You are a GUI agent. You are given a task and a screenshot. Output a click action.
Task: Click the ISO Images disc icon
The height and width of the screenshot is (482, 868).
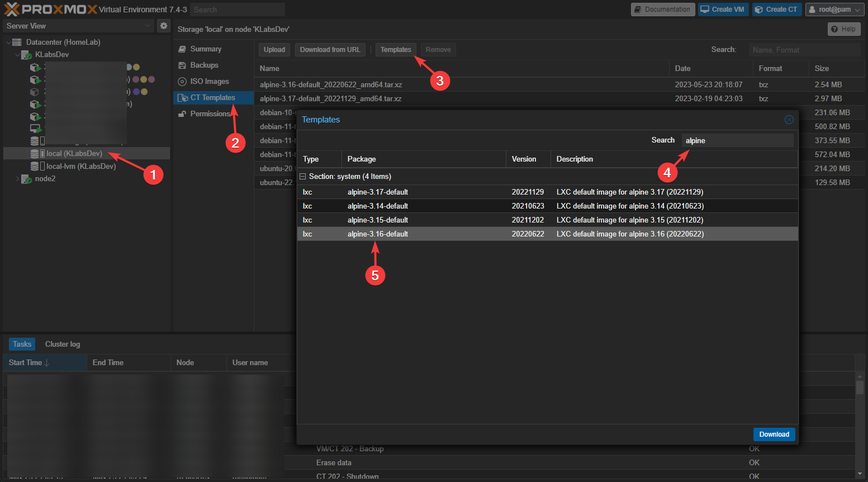[182, 82]
